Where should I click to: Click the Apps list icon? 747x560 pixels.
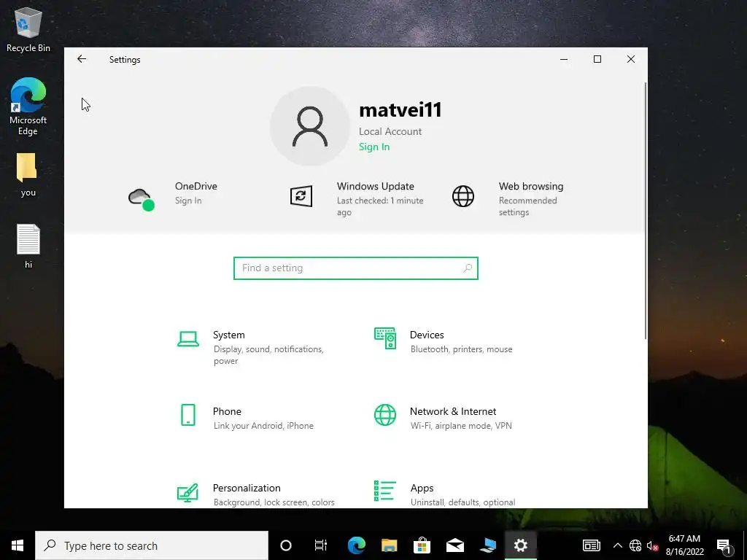(x=385, y=491)
